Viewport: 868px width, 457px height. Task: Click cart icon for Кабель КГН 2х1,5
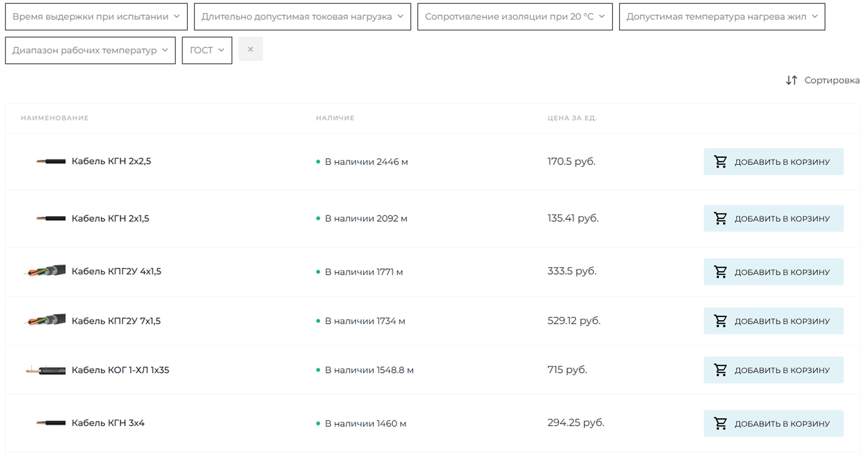point(720,218)
